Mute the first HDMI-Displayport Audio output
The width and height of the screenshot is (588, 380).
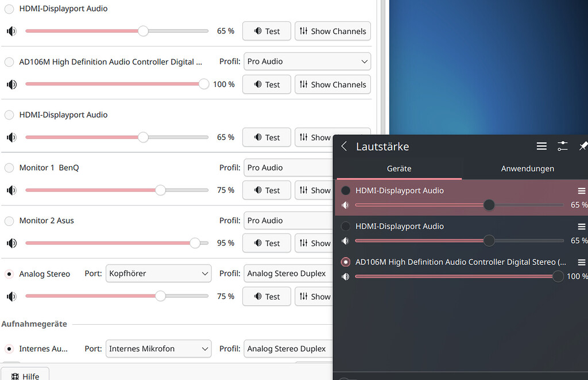pos(11,31)
